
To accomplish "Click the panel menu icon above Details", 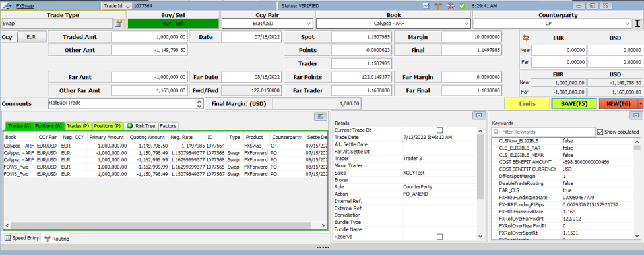I will coord(478,115).
